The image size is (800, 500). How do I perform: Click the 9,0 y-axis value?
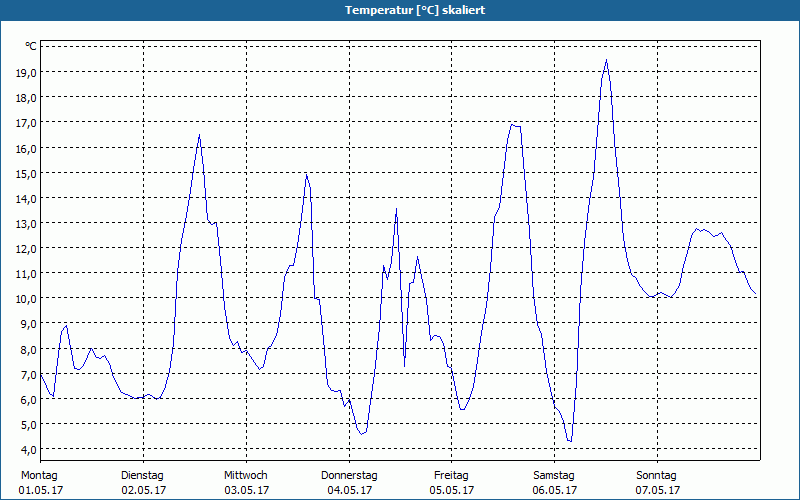pos(28,324)
